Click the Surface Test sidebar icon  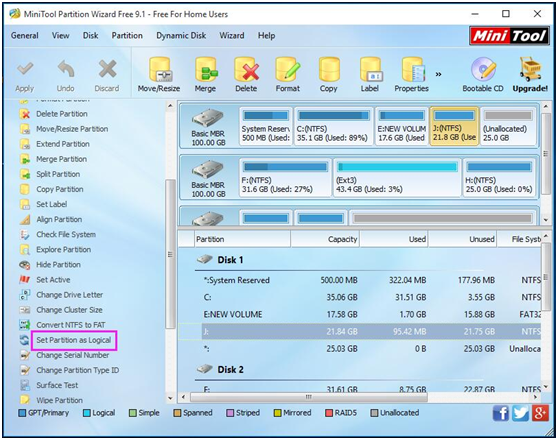(x=25, y=385)
